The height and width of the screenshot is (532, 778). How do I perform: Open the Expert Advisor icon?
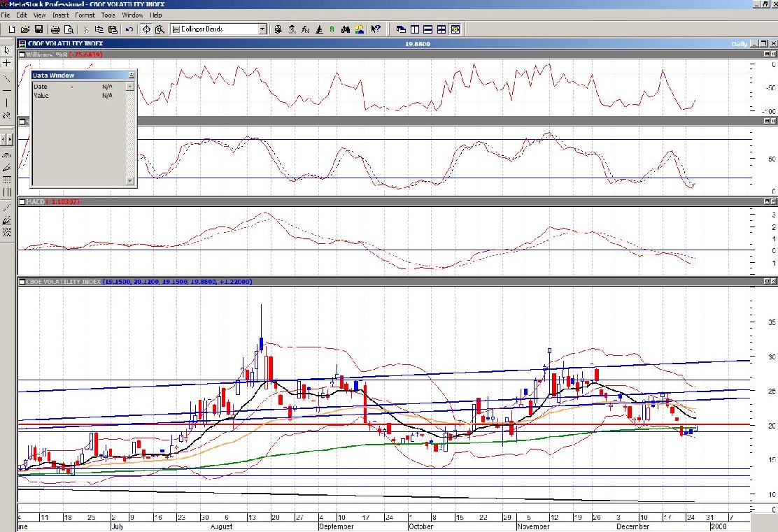(x=318, y=29)
